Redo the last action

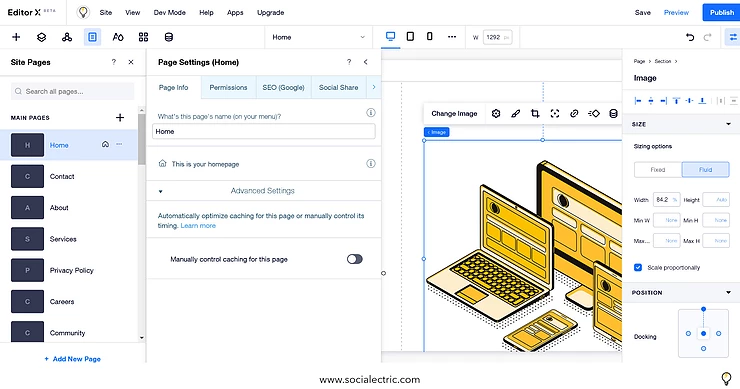pos(707,37)
